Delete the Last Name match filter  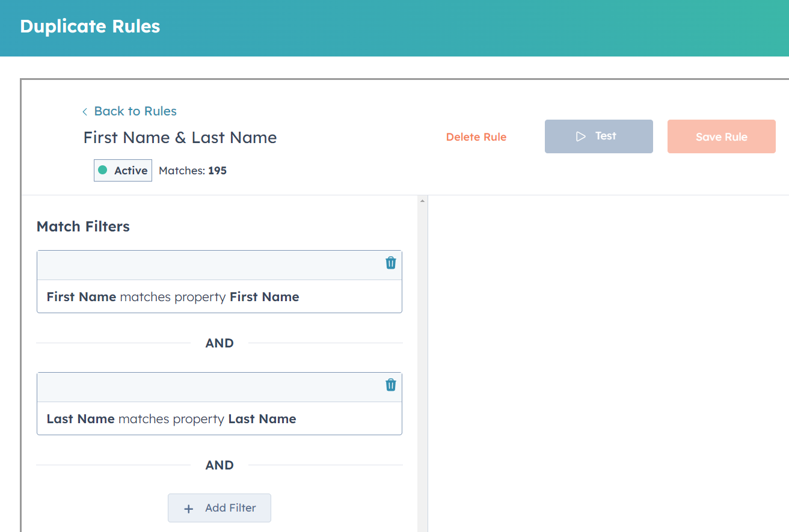tap(390, 385)
